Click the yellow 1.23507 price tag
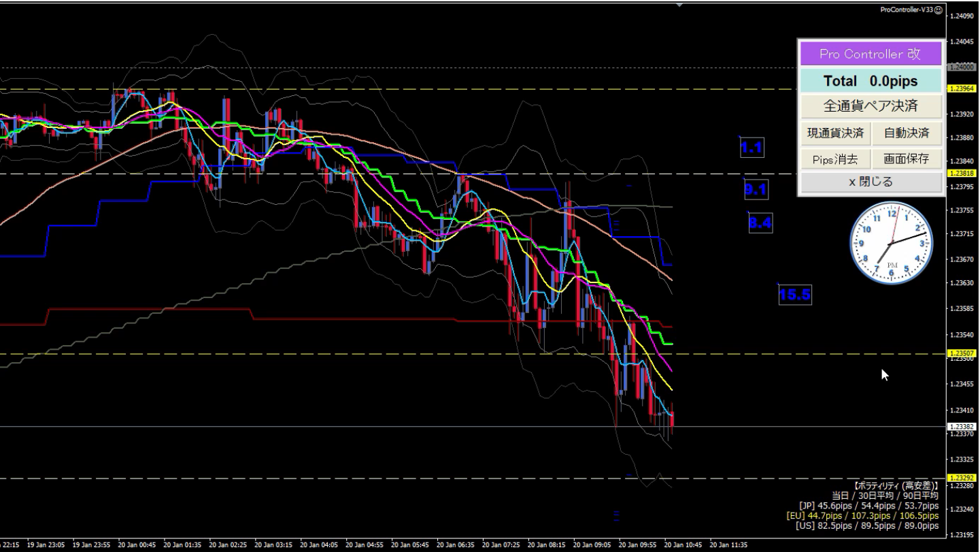 tap(960, 353)
